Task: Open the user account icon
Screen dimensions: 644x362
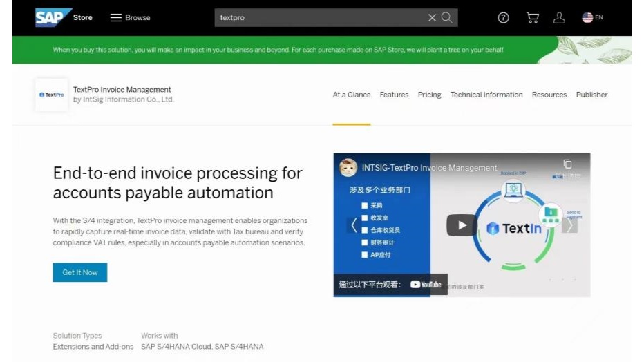Action: [x=559, y=18]
